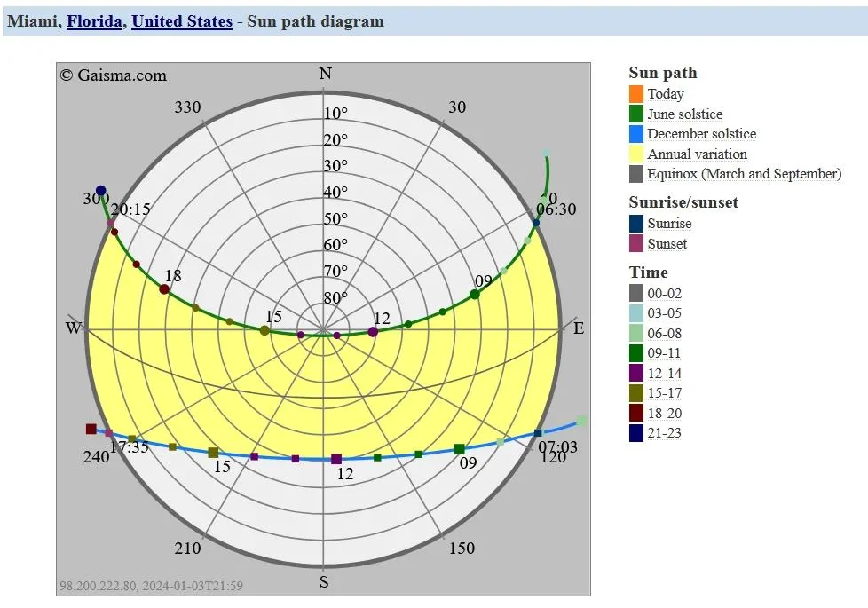
Task: Click the gray Equinox legend swatch
Action: [636, 173]
